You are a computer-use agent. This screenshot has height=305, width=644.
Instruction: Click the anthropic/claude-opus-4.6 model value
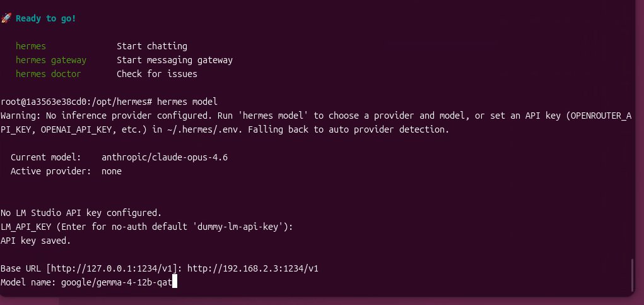[x=165, y=157]
